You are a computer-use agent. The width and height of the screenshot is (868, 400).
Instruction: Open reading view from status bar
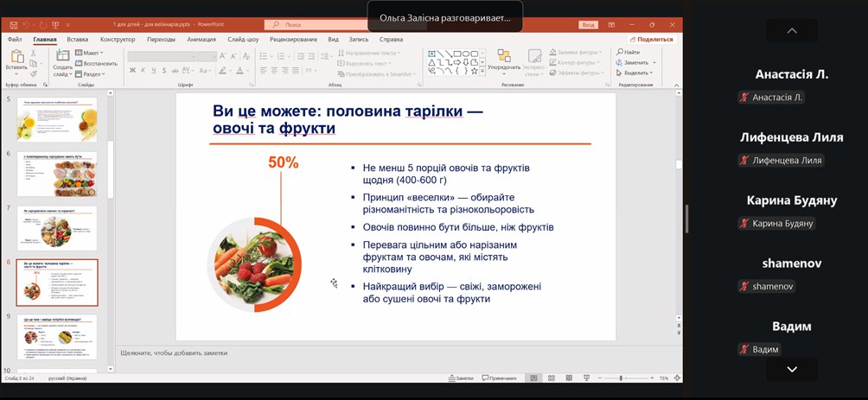click(568, 378)
